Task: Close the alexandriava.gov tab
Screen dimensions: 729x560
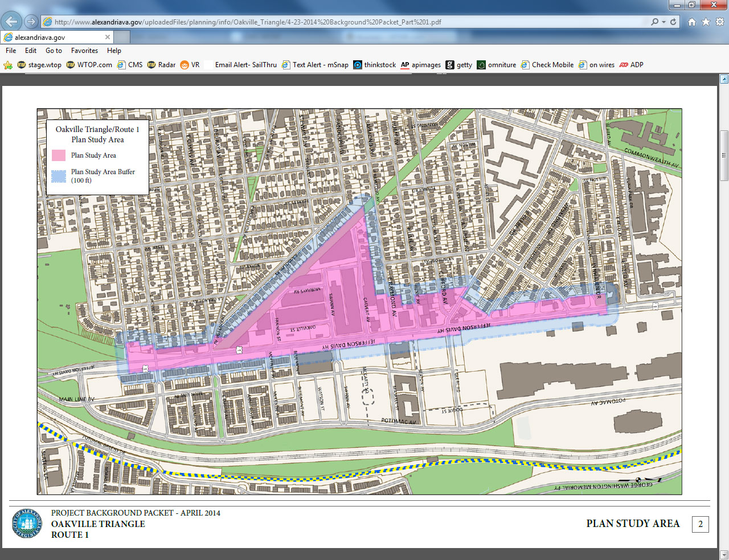Action: [x=108, y=37]
